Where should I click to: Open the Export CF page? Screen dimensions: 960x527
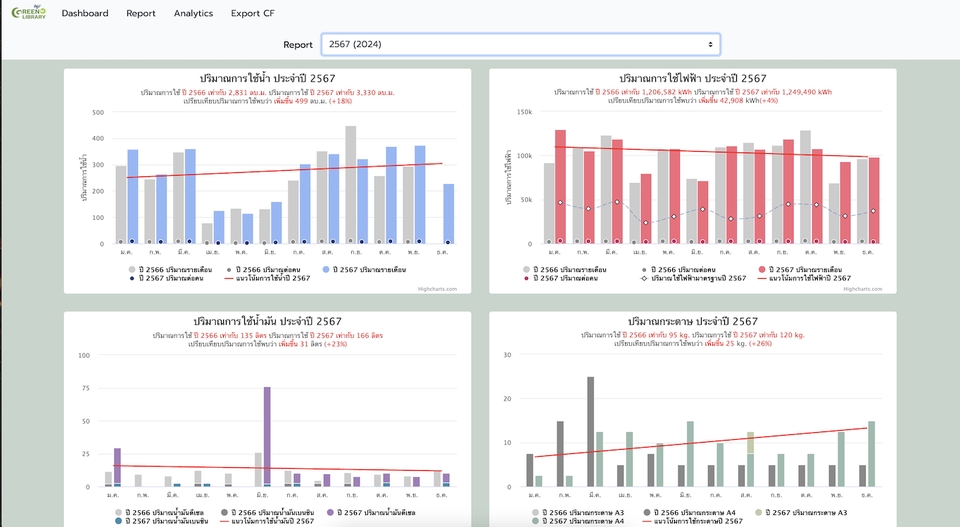click(253, 13)
